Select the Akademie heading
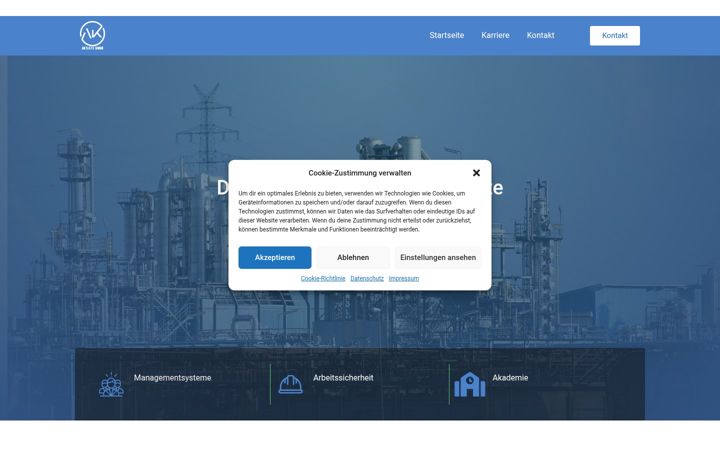The height and width of the screenshot is (450, 720). point(510,377)
